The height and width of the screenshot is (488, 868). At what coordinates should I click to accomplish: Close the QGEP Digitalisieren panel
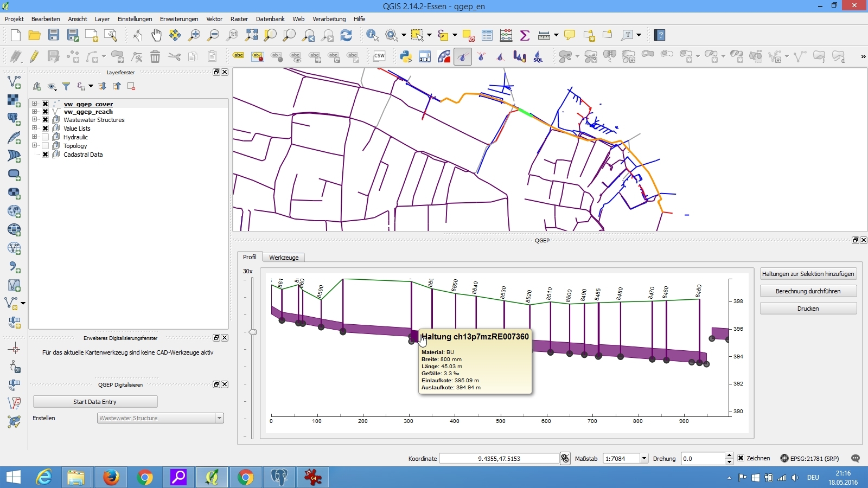(x=225, y=384)
